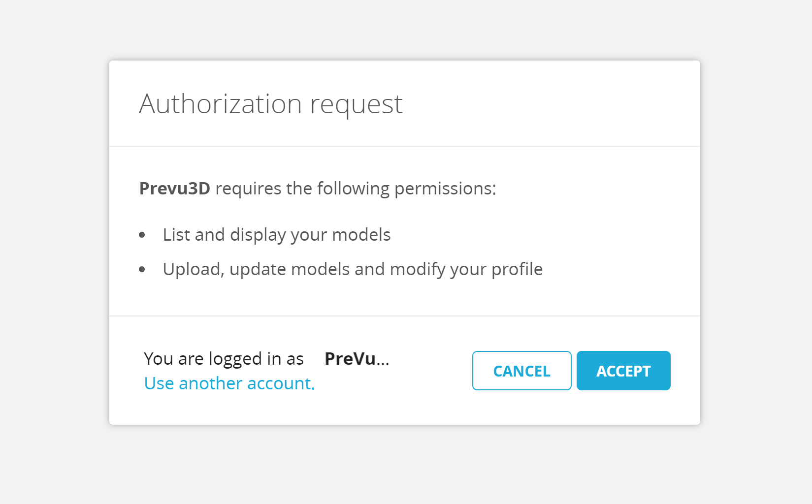Click the word "Use" in the account link
The height and width of the screenshot is (504, 812).
pos(159,383)
